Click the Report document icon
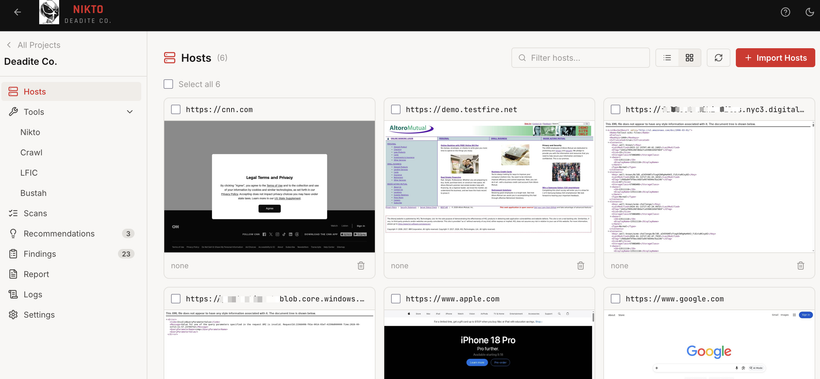 pos(14,274)
